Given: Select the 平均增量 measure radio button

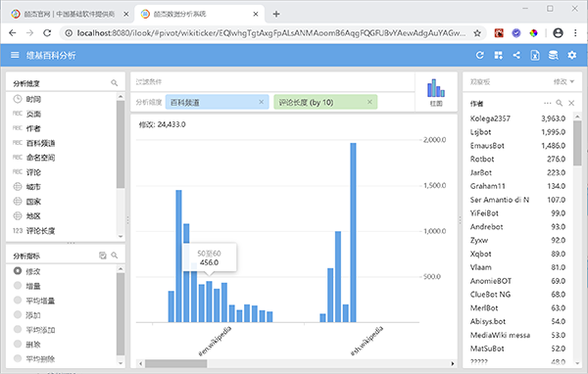Looking at the screenshot, I should (x=18, y=300).
